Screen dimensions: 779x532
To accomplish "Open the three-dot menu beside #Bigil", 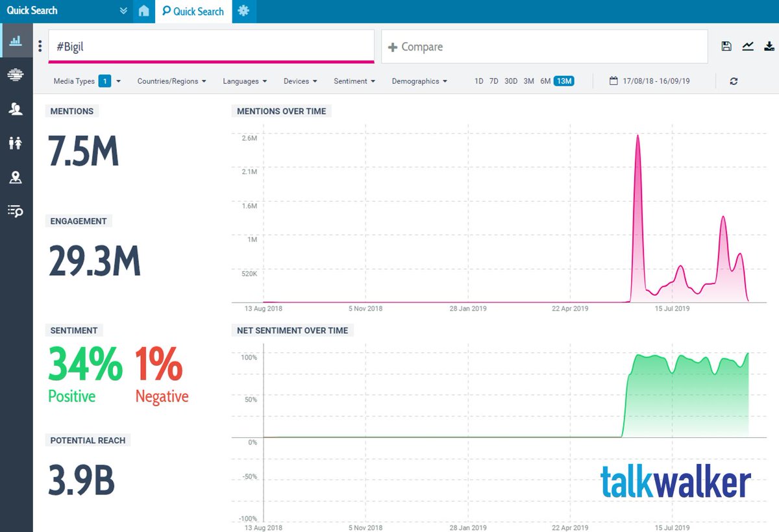I will [40, 47].
